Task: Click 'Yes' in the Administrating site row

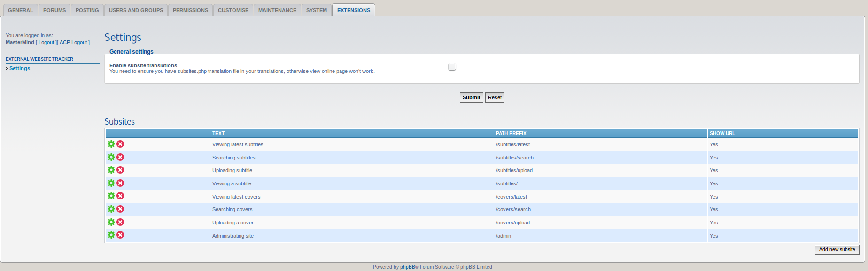Action: [714, 236]
